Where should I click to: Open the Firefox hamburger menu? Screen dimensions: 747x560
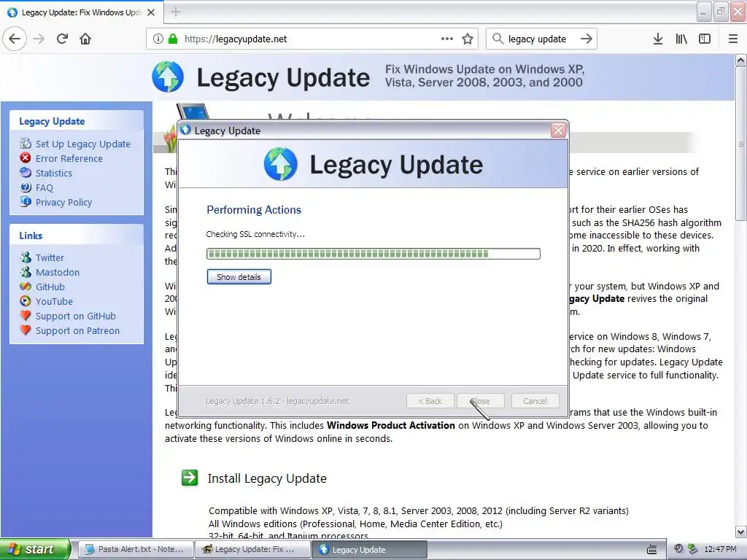(733, 39)
